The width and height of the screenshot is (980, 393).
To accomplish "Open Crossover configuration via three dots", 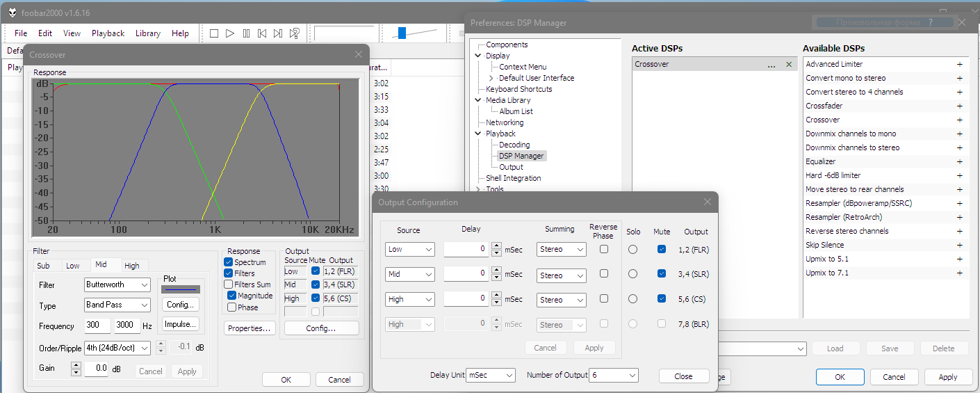I will [771, 65].
